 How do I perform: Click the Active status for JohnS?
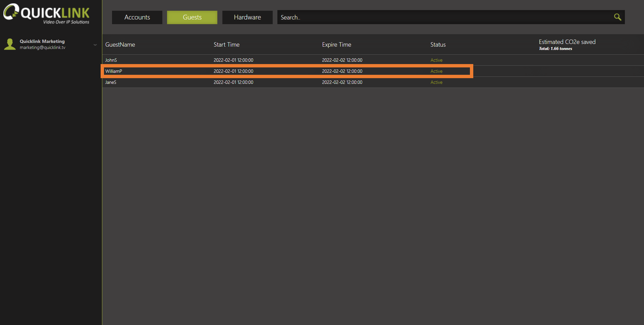point(436,60)
